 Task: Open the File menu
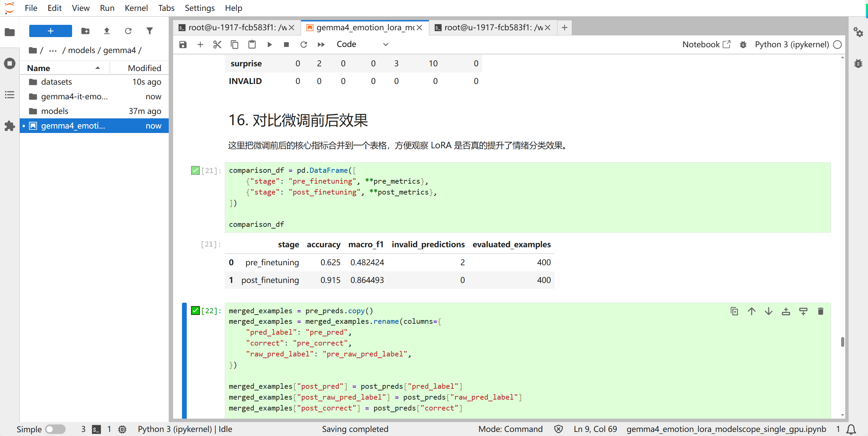[31, 8]
